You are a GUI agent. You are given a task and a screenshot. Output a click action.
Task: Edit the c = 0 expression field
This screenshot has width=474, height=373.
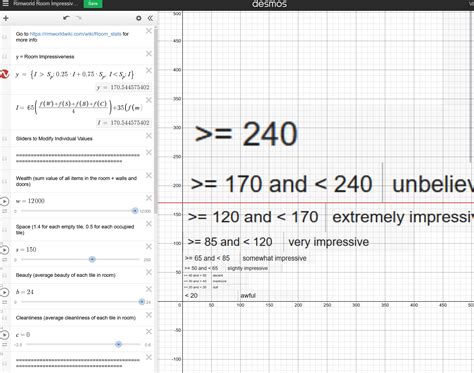click(23, 334)
